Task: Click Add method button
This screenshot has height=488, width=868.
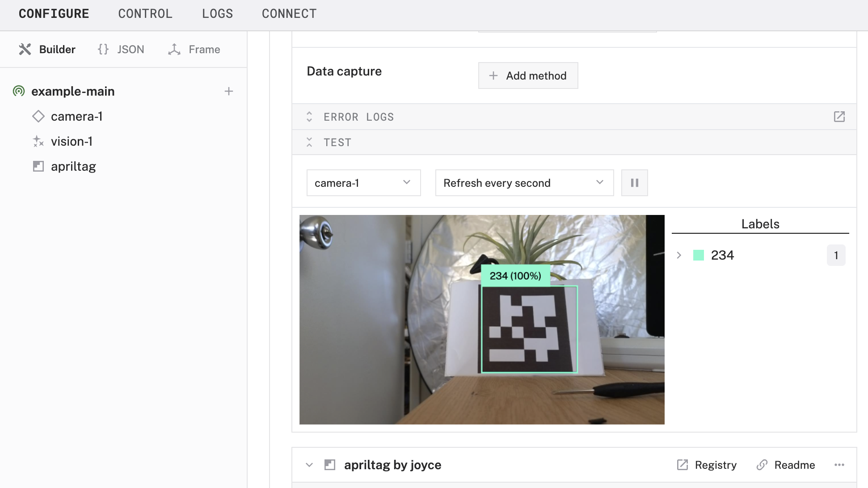Action: pyautogui.click(x=527, y=76)
